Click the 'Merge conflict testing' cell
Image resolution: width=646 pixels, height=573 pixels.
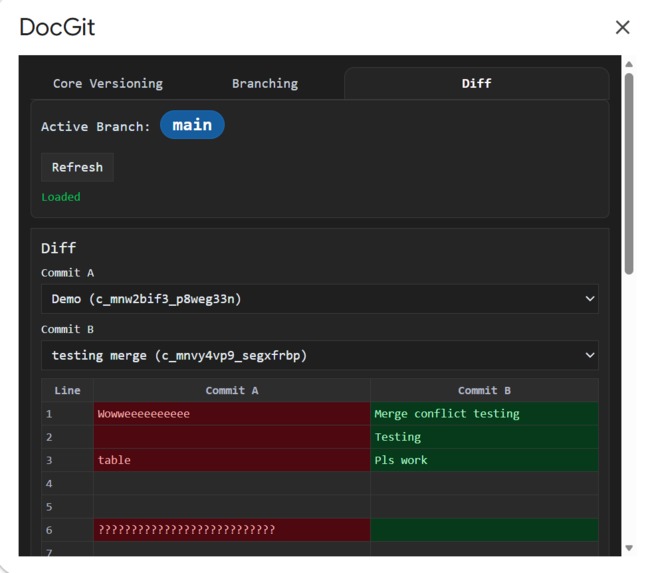pyautogui.click(x=484, y=414)
